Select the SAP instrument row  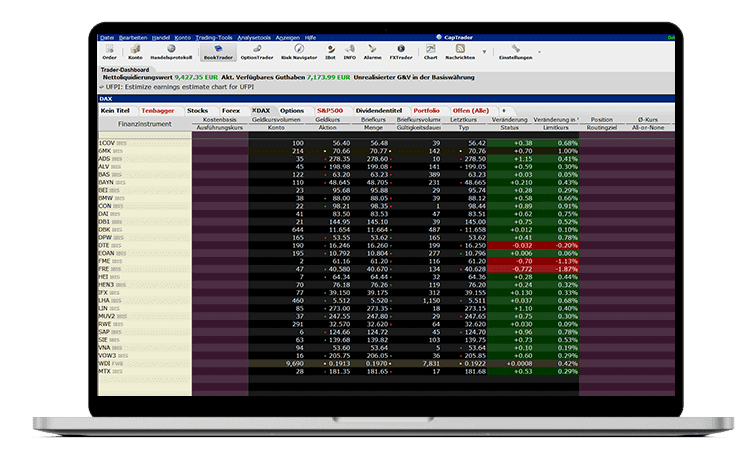tap(386, 332)
